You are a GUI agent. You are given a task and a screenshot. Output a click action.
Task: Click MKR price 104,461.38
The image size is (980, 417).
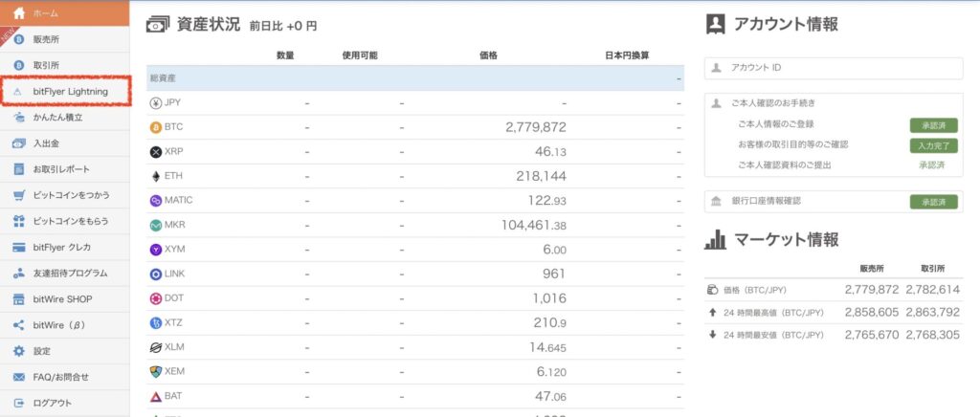[534, 225]
